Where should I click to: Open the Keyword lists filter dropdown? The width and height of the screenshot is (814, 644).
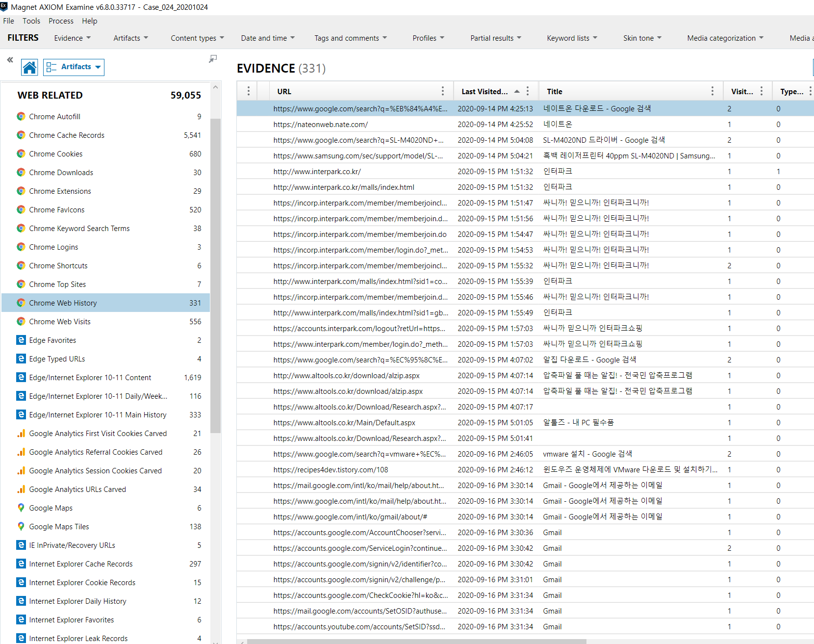pyautogui.click(x=572, y=38)
